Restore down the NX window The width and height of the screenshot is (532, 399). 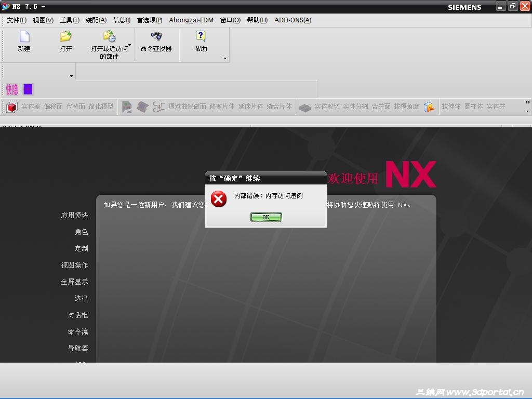coord(513,6)
